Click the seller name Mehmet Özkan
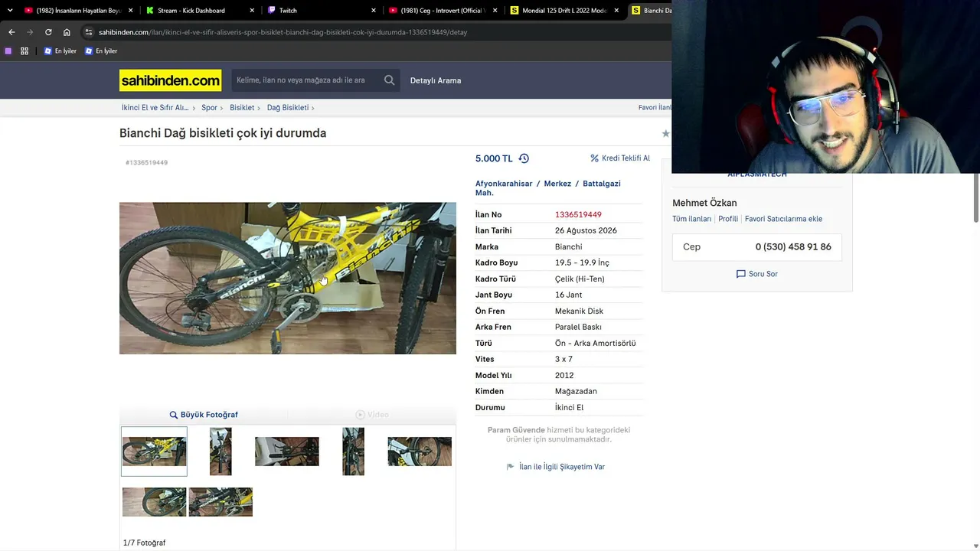 [x=704, y=203]
